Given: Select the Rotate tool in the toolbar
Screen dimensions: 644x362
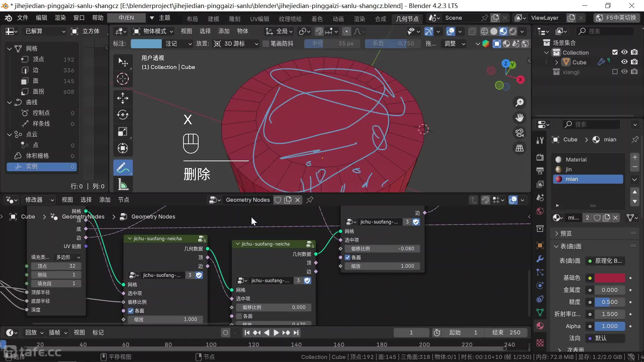Looking at the screenshot, I should [x=123, y=115].
